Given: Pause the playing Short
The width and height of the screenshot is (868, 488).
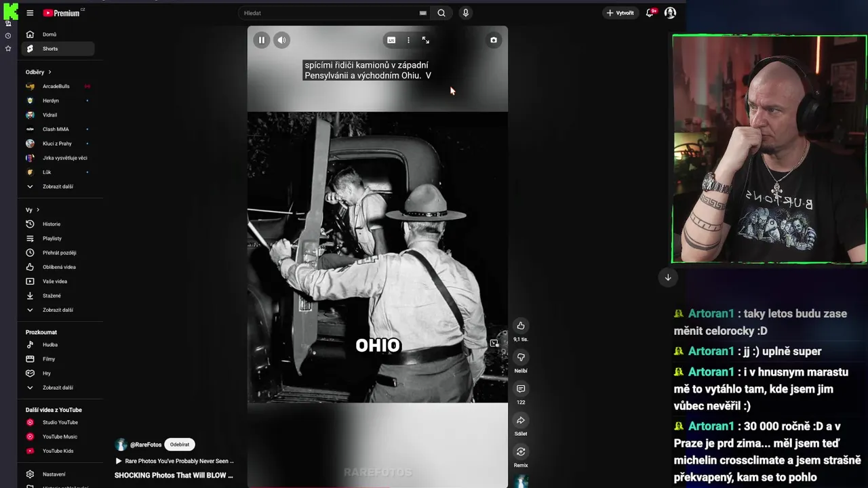Looking at the screenshot, I should pos(262,40).
